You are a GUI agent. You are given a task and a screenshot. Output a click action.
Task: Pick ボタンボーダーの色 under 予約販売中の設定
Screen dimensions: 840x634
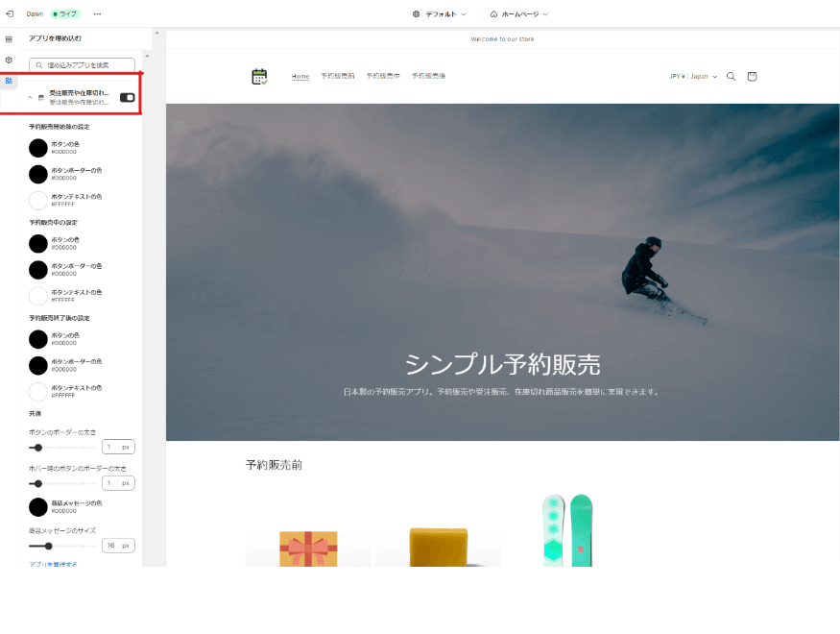pyautogui.click(x=38, y=270)
